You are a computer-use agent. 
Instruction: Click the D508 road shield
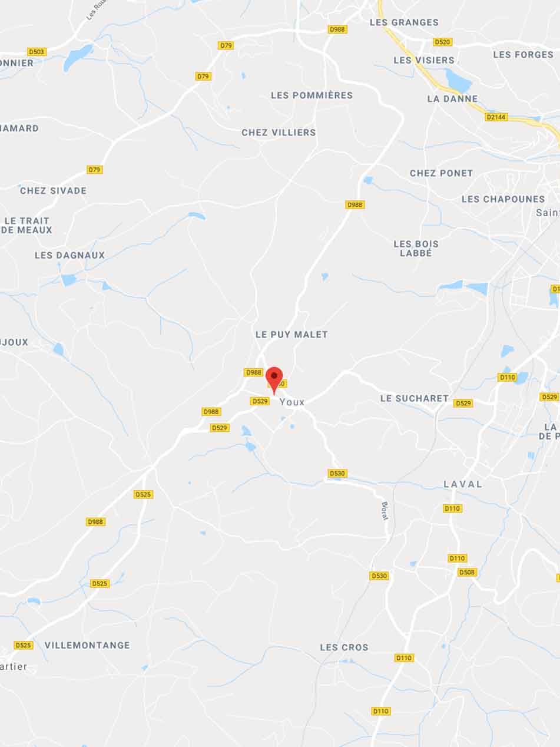coord(467,572)
